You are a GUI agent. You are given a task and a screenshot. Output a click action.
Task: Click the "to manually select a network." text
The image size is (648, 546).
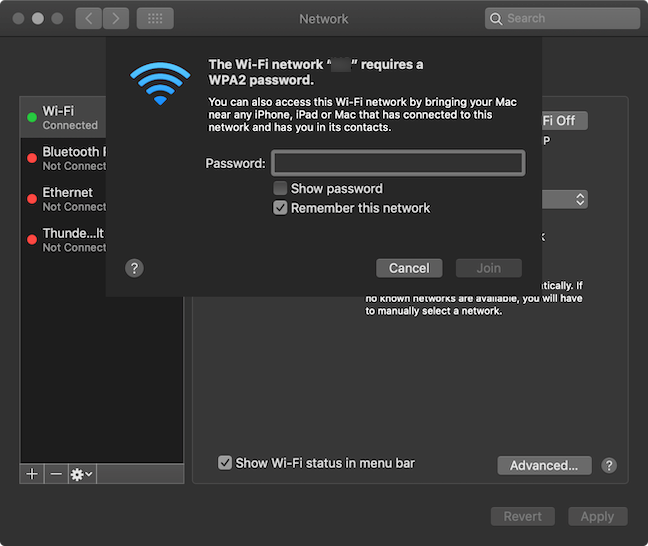tap(434, 311)
